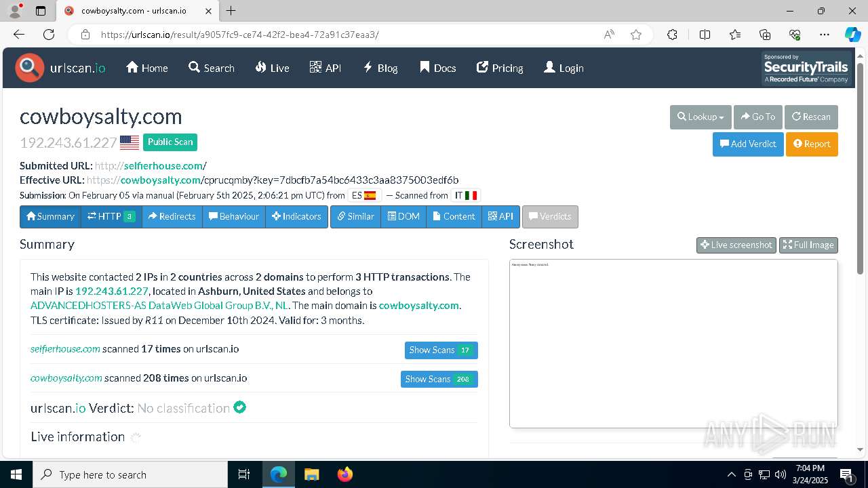The height and width of the screenshot is (488, 868).
Task: Open the tab actions menu icon
Action: (x=41, y=11)
